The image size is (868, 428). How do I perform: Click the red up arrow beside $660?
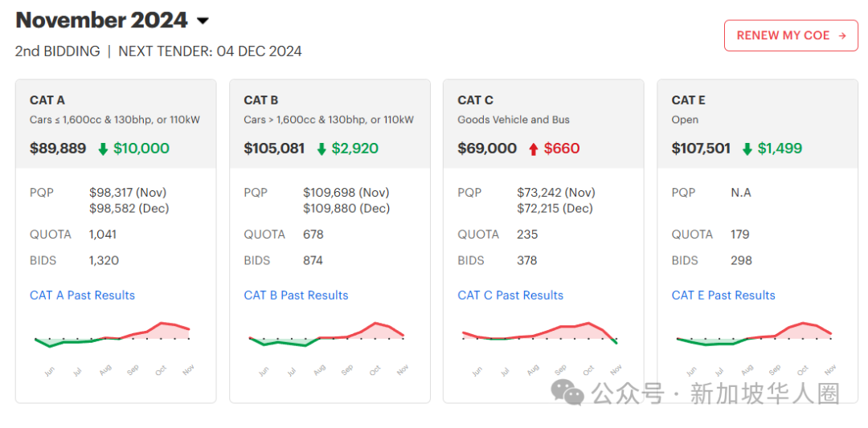(533, 149)
